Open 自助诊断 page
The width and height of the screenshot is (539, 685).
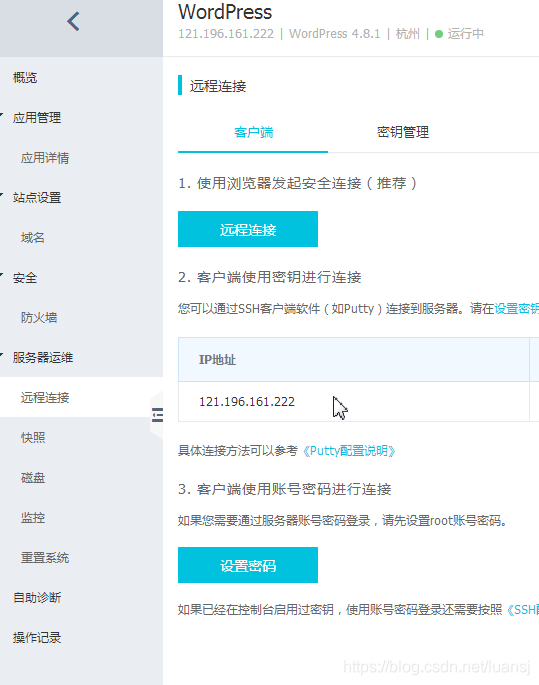pyautogui.click(x=37, y=597)
